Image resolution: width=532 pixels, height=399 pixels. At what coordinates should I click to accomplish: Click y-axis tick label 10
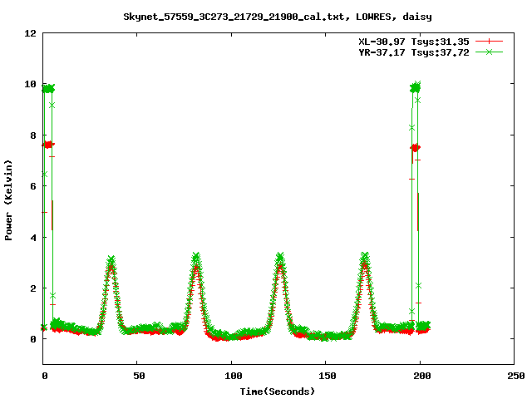30,84
